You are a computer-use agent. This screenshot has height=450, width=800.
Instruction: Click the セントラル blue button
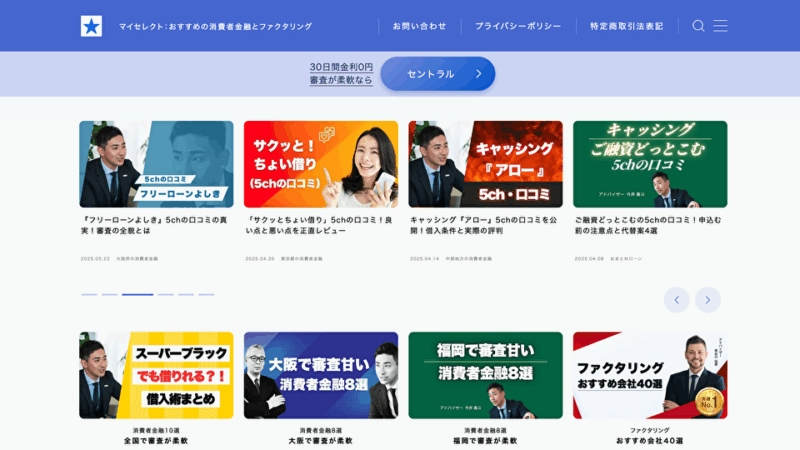coord(438,74)
